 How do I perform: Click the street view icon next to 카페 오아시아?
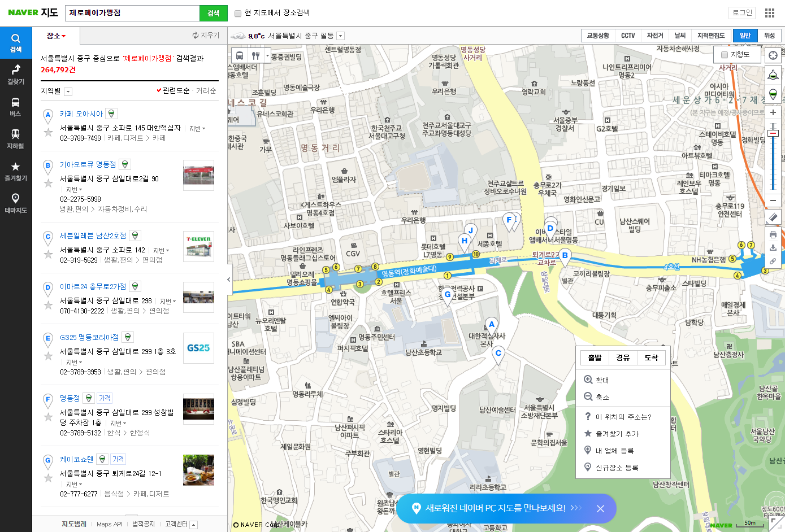[x=111, y=114]
